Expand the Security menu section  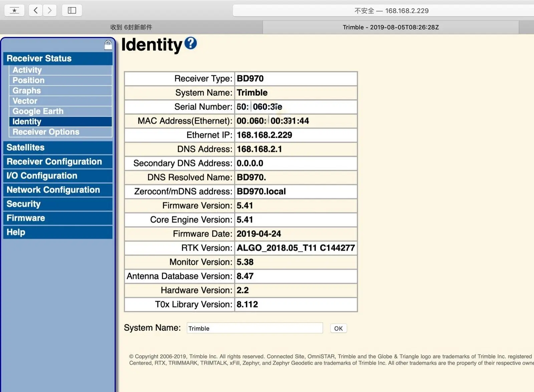[x=58, y=204]
